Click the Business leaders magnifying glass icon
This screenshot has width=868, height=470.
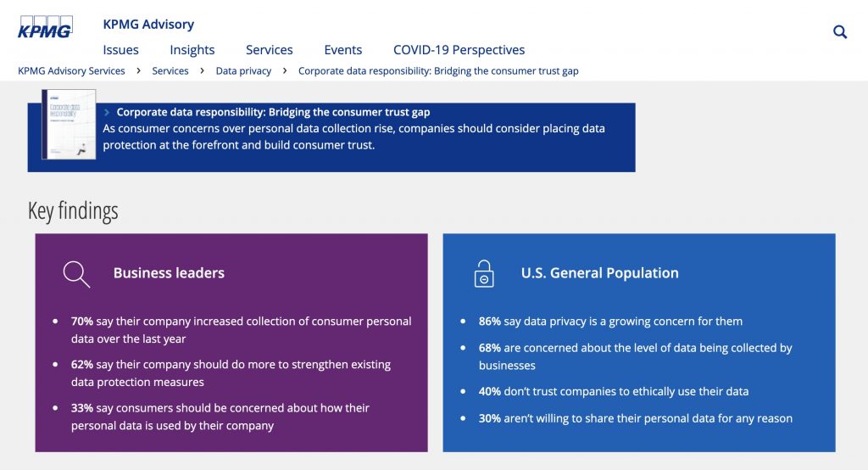tap(76, 274)
